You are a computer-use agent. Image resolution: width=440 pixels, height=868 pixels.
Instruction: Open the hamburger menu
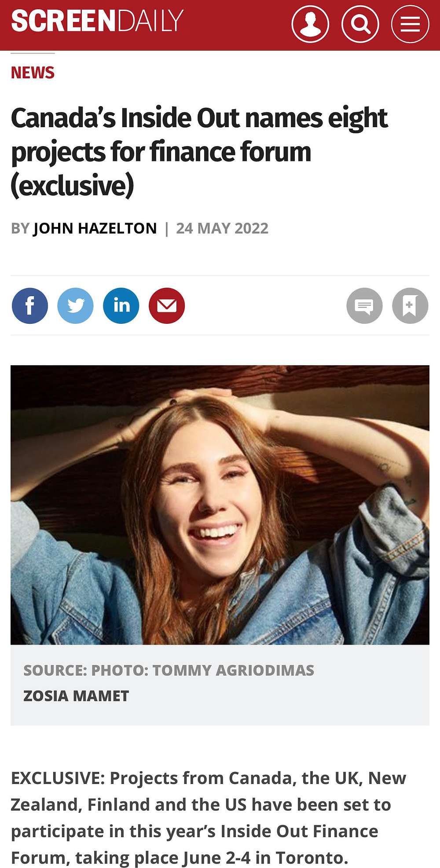[x=410, y=24]
